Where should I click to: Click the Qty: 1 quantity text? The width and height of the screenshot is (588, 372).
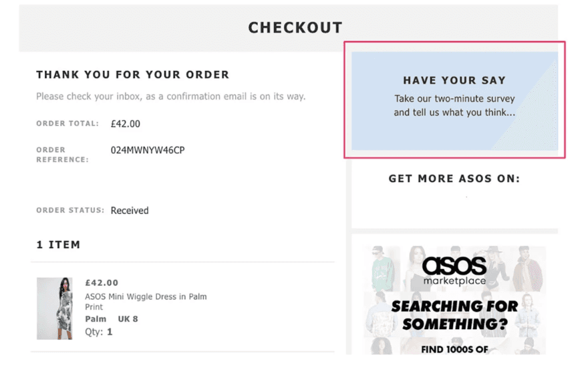pos(99,331)
